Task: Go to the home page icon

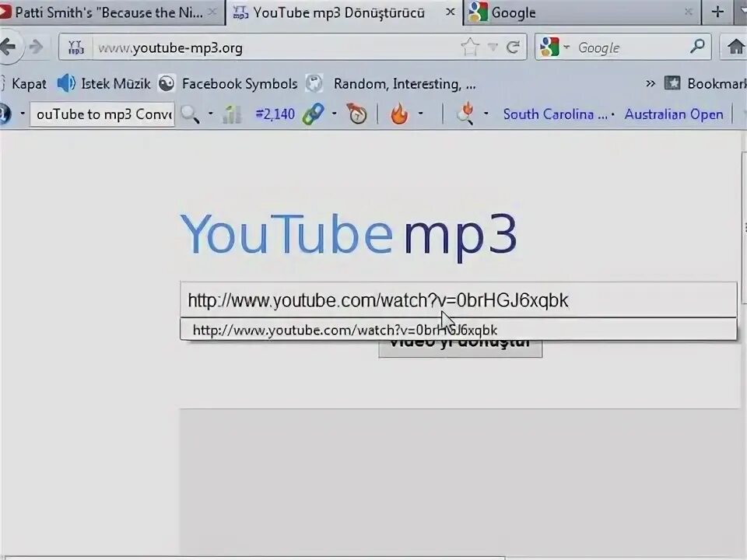Action: click(736, 47)
